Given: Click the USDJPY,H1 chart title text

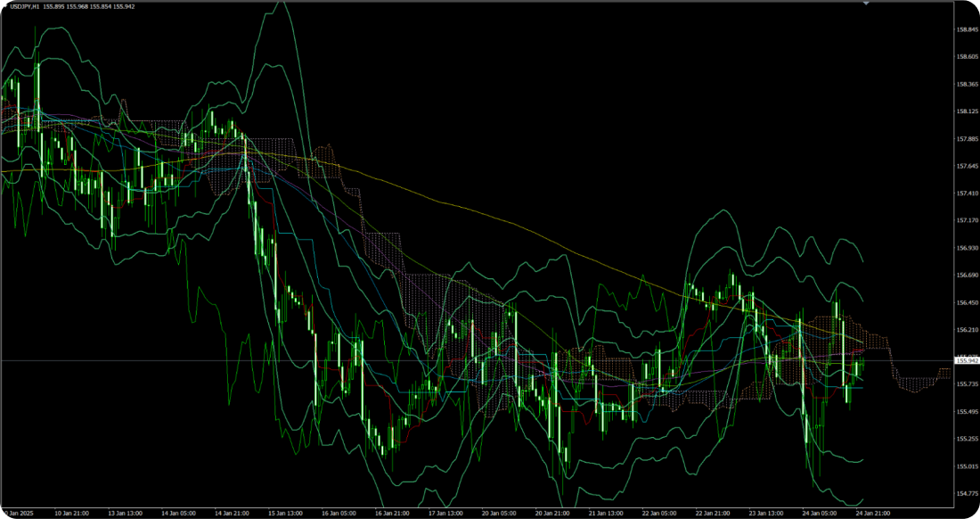Looking at the screenshot, I should (24, 6).
